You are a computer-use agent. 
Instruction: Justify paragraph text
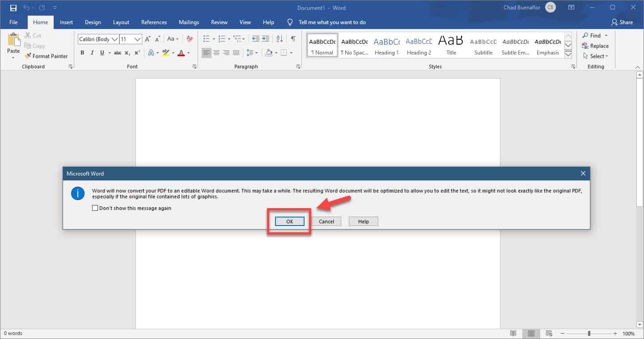pos(236,53)
